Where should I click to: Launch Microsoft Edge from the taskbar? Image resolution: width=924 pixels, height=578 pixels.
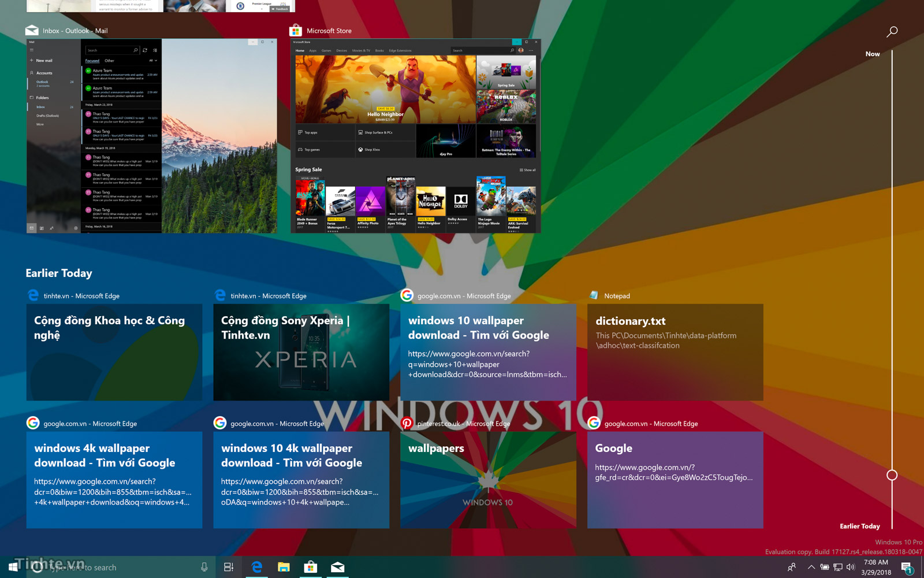[256, 567]
